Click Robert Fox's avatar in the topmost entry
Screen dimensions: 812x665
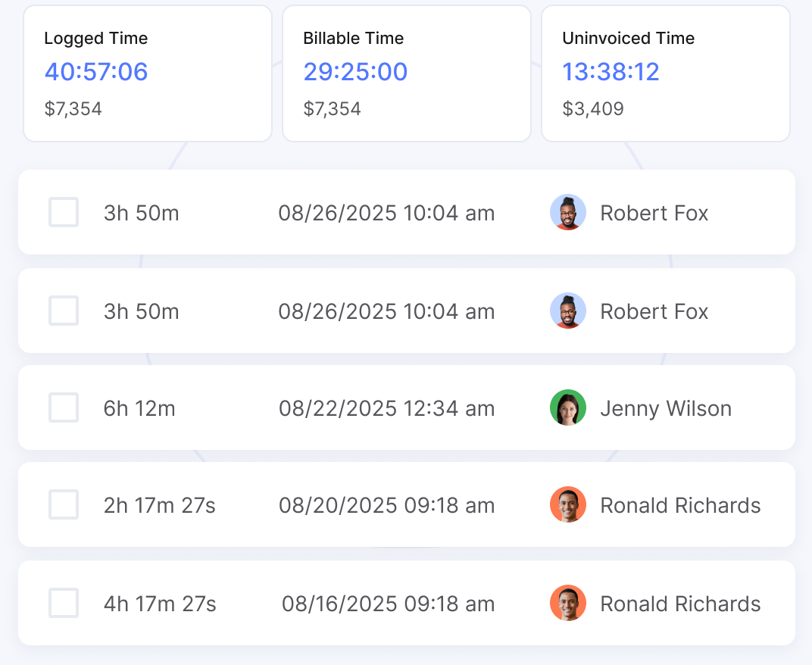[x=567, y=213]
